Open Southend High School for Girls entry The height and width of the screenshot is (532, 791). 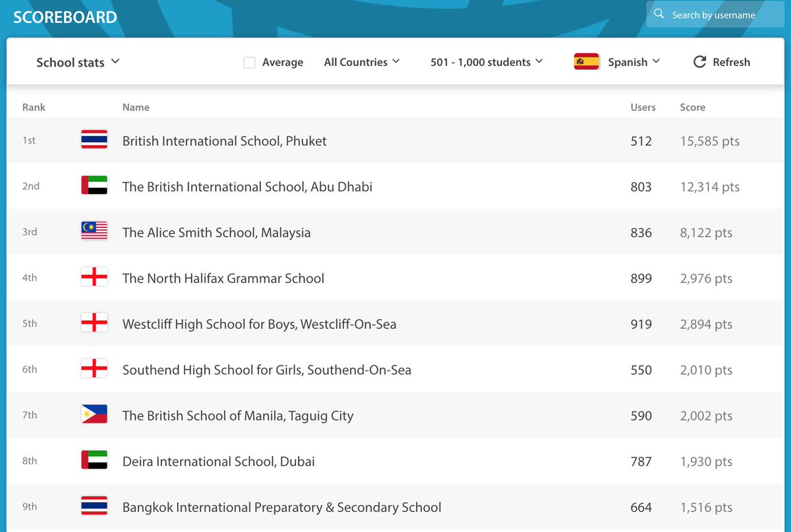click(x=267, y=370)
